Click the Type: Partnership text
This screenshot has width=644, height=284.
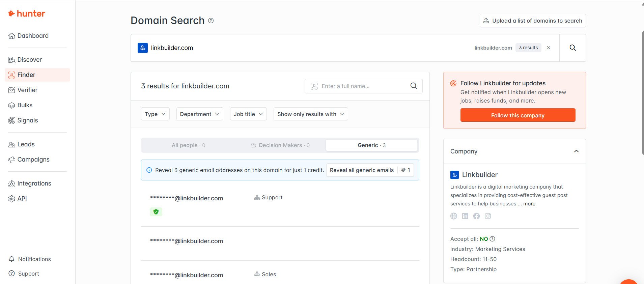[x=473, y=269]
